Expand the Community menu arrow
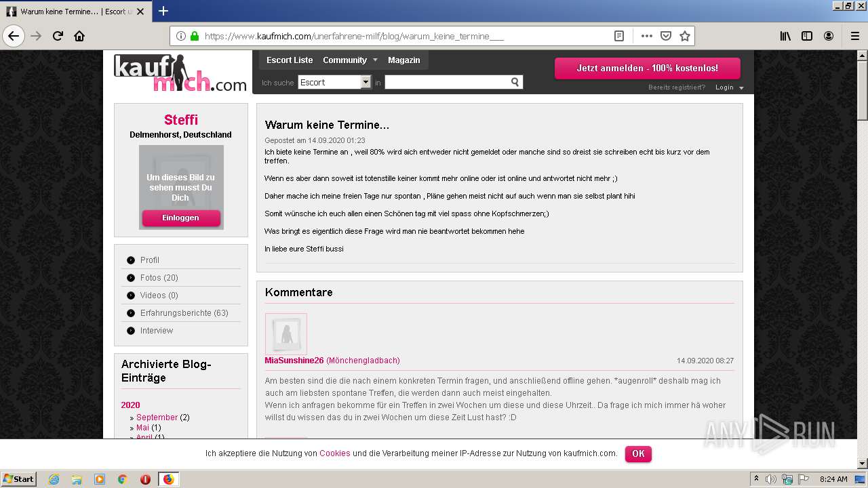The image size is (868, 488). point(375,60)
